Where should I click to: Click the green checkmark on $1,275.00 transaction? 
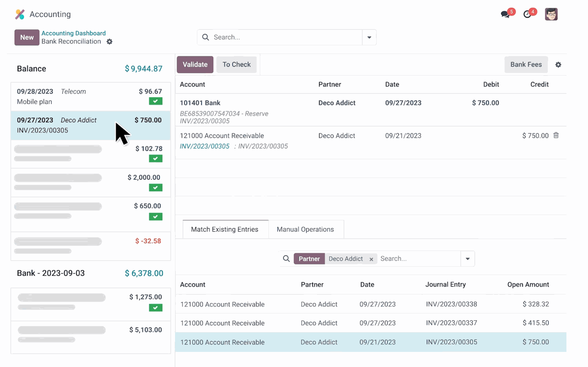[156, 308]
